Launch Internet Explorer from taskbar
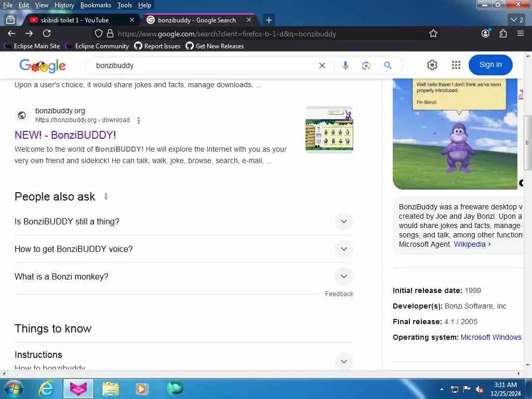 pos(46,389)
